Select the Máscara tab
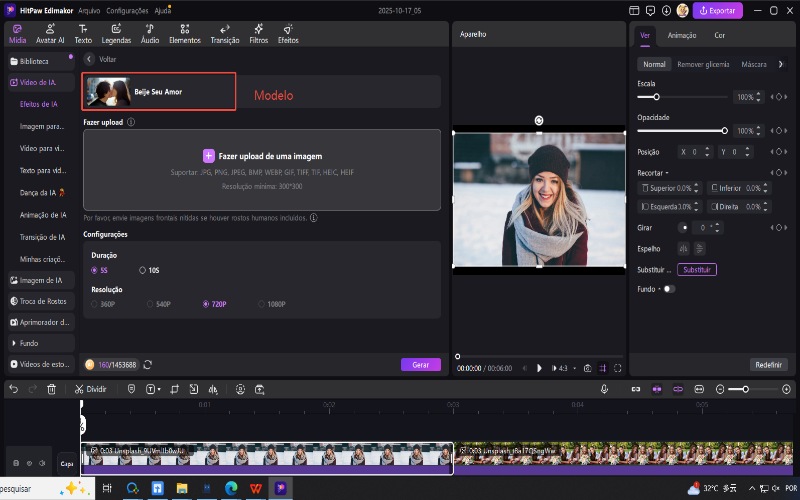This screenshot has height=500, width=800. [754, 64]
